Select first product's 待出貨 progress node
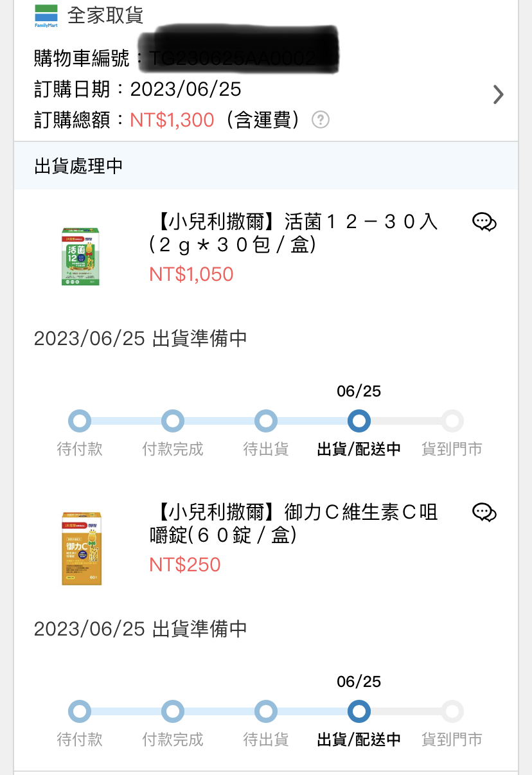The height and width of the screenshot is (775, 532). [266, 422]
